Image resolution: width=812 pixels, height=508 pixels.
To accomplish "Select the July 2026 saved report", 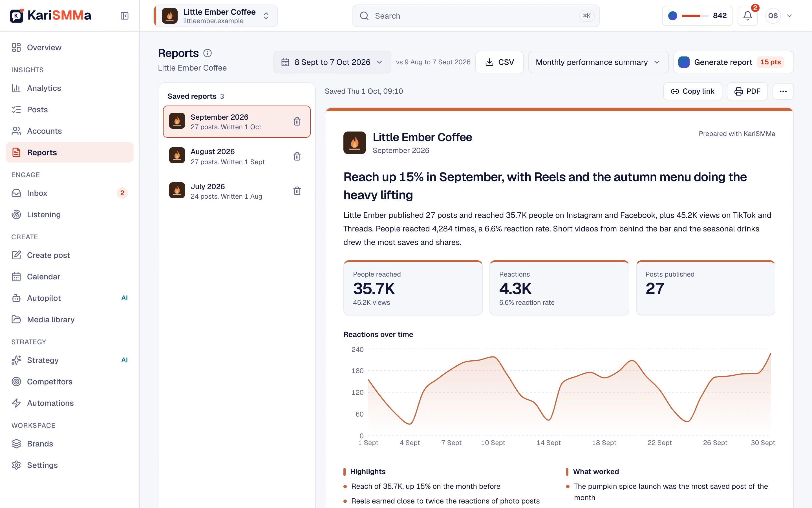I will [237, 191].
